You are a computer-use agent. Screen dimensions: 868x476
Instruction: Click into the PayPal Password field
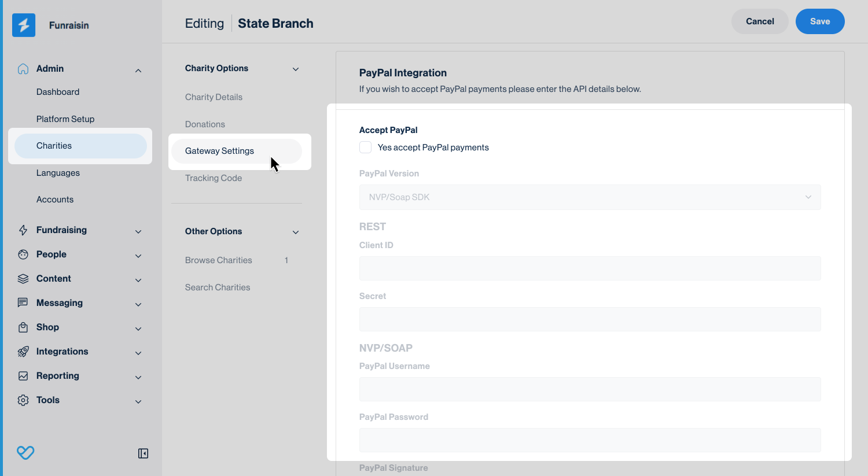590,440
